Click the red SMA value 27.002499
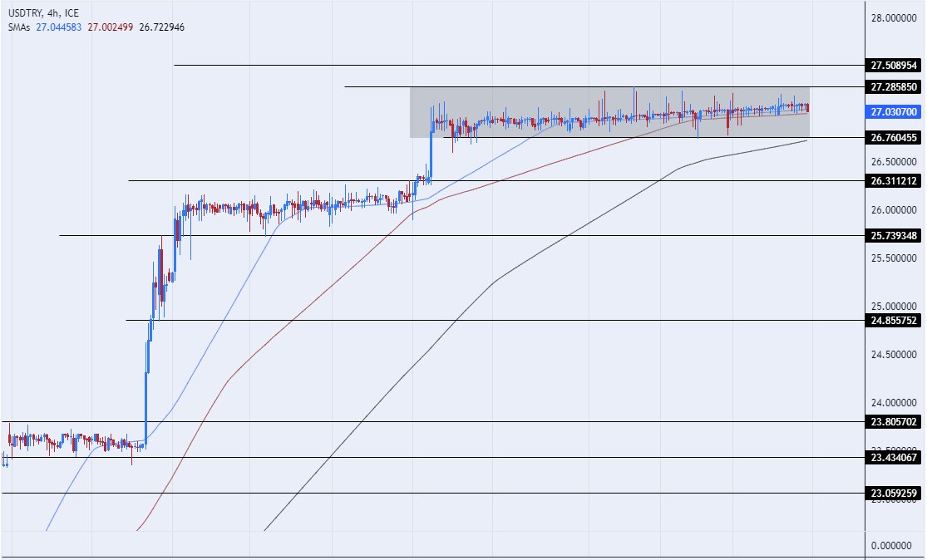 [110, 27]
